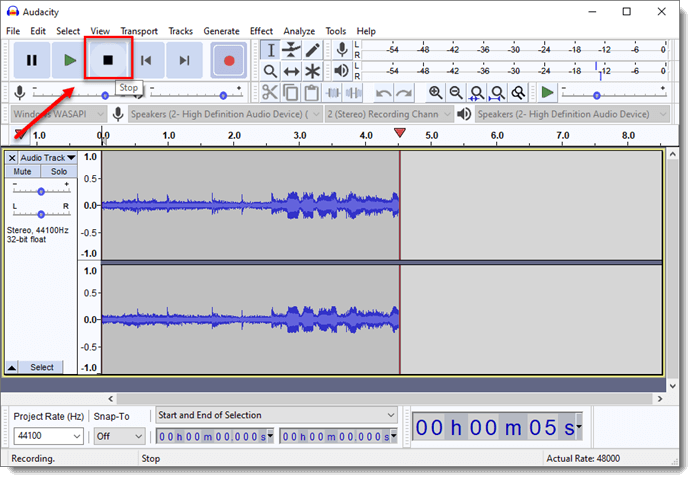This screenshot has width=695, height=482.
Task: Select the Envelope tool
Action: pos(291,50)
